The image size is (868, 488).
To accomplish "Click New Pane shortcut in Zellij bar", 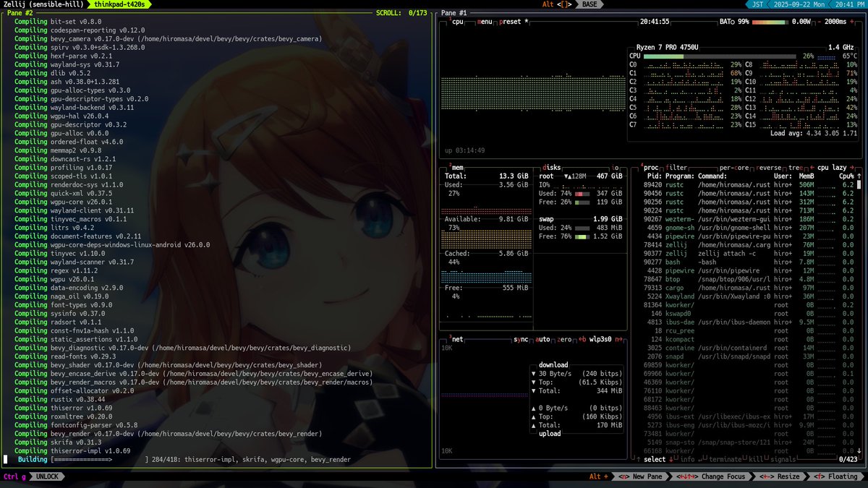I will pyautogui.click(x=641, y=476).
